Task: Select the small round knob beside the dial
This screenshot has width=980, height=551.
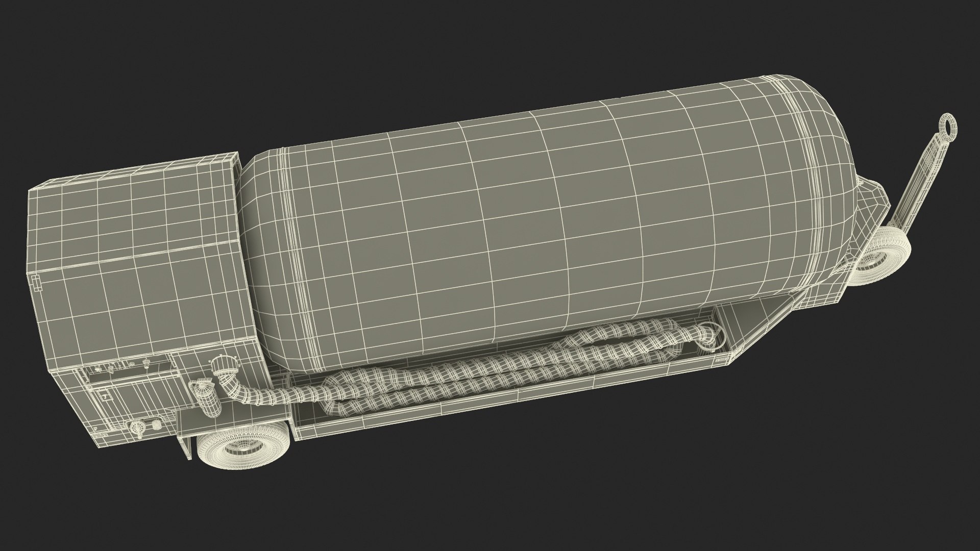Action: click(x=156, y=424)
